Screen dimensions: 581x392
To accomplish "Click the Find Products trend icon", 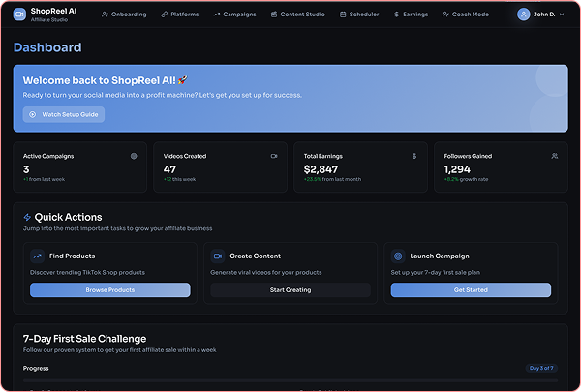I will tap(37, 256).
